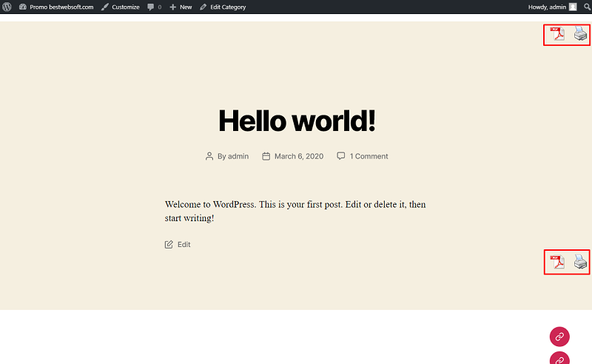Screen dimensions: 592x364
Task: Click the upper round pink link button
Action: [x=559, y=337]
